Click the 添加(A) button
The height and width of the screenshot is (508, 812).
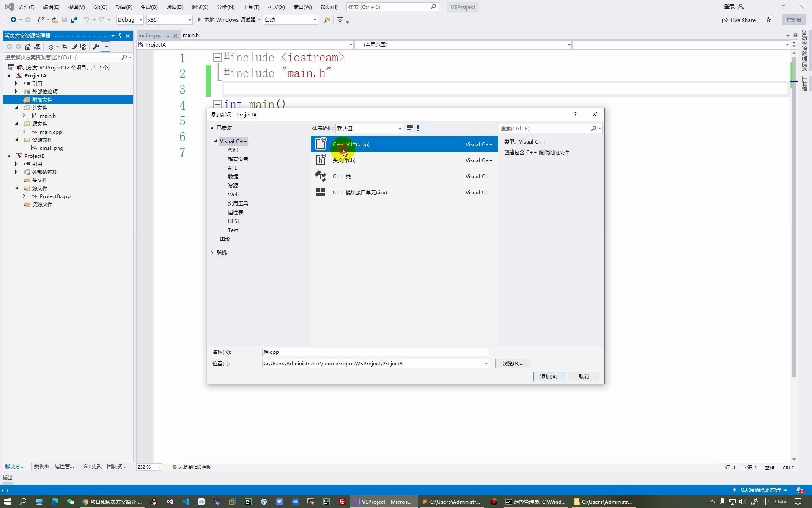(549, 376)
